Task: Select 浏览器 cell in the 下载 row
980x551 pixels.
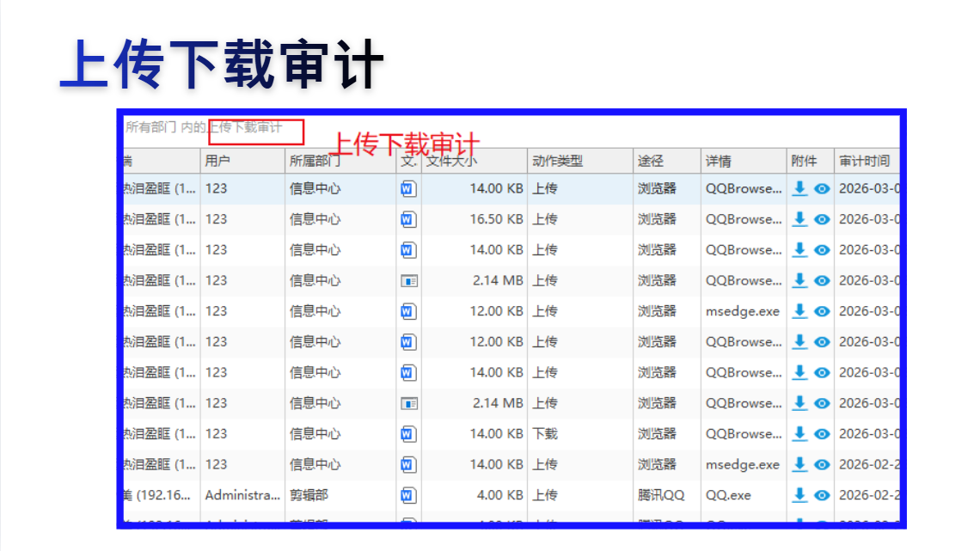Action: coord(667,433)
